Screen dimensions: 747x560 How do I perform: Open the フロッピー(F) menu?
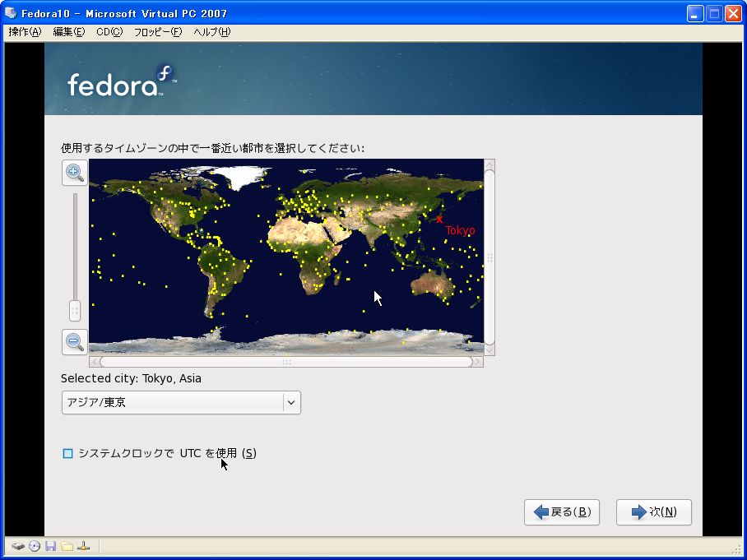tap(158, 32)
